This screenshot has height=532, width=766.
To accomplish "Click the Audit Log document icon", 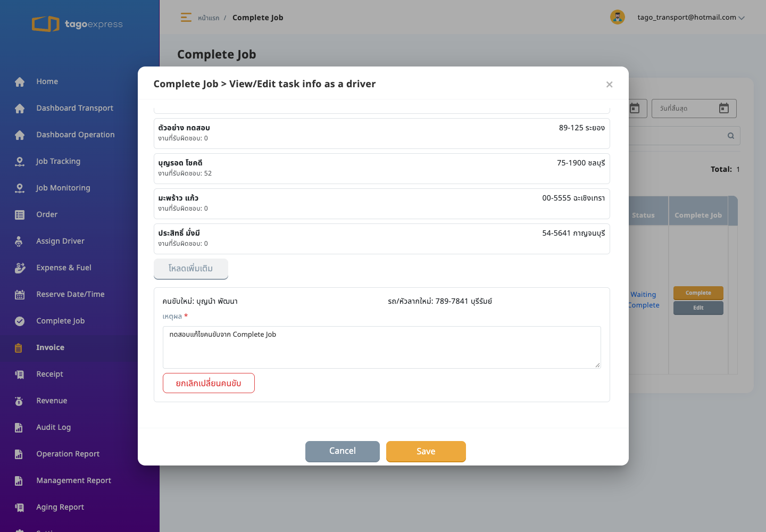I will tap(19, 427).
